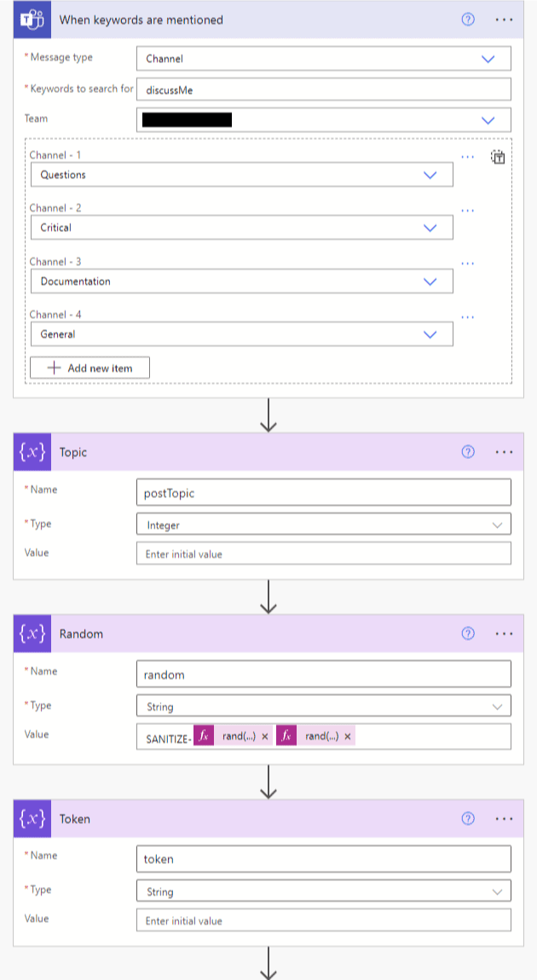This screenshot has width=537, height=980.
Task: Click the Topic variable icon
Action: coord(32,452)
